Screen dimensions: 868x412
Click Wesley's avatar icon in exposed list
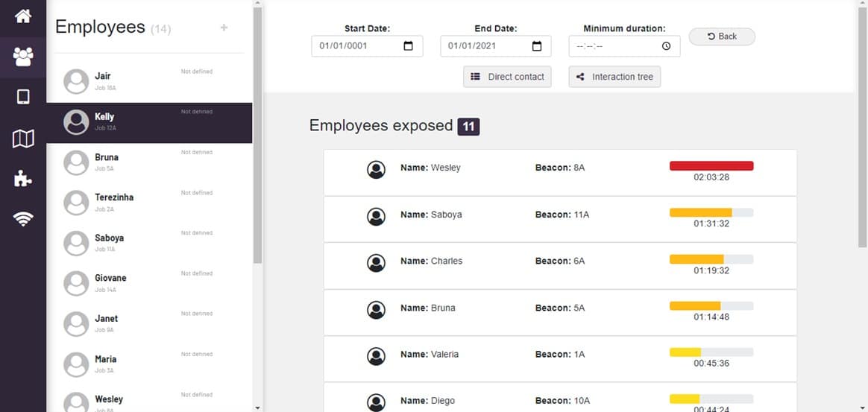(x=377, y=169)
